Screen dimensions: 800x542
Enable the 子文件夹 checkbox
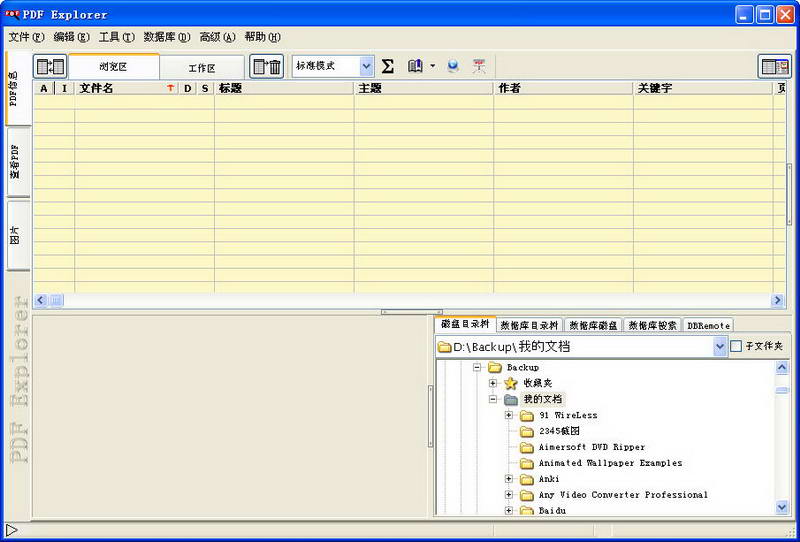[x=736, y=346]
